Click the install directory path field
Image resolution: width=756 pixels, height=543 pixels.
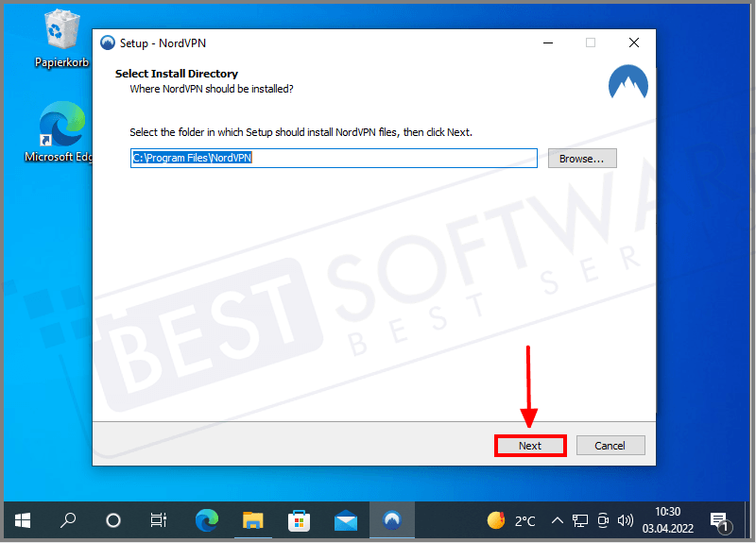click(333, 159)
